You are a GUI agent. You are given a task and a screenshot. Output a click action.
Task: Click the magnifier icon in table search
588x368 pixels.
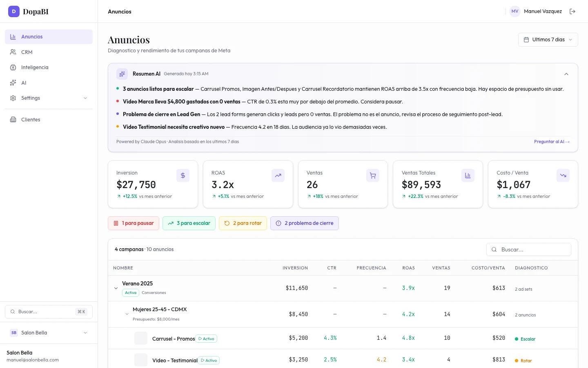(x=494, y=249)
